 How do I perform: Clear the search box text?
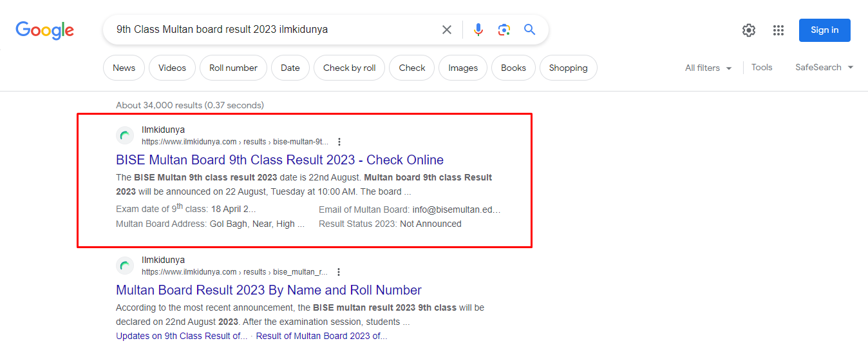447,30
